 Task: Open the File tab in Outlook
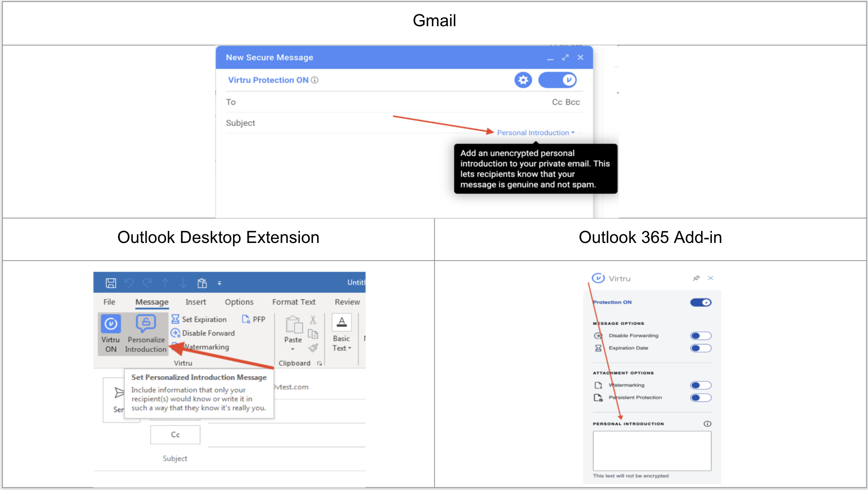click(109, 302)
